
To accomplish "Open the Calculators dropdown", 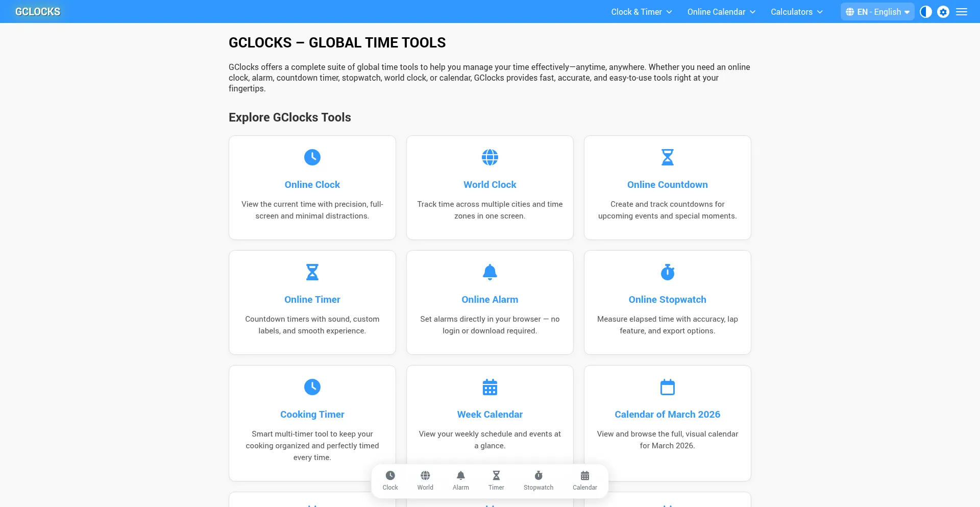I will [x=797, y=12].
